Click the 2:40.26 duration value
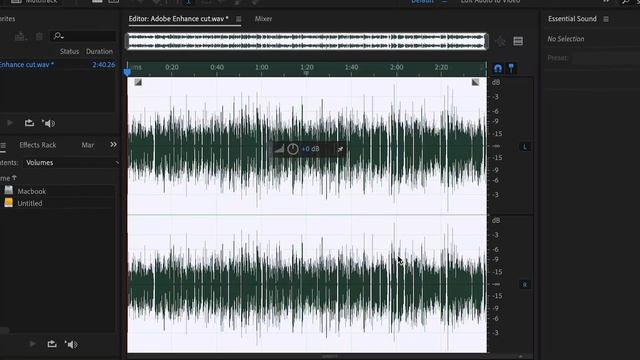 [x=103, y=64]
